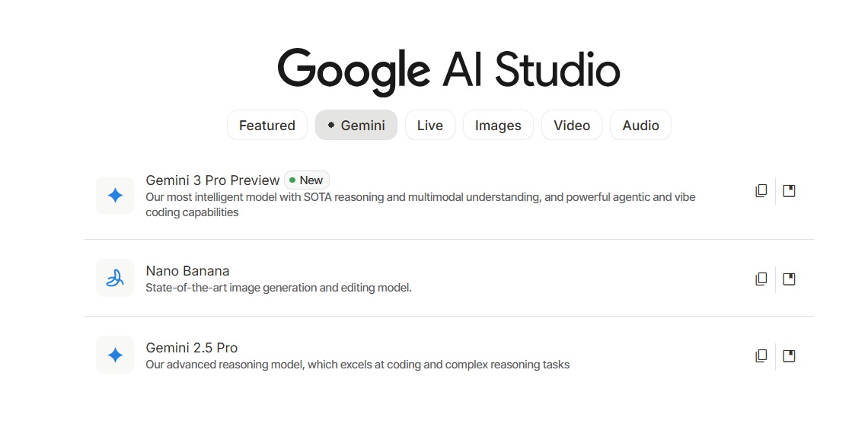The image size is (868, 443).
Task: Click the Nano Banana banana icon
Action: (115, 278)
